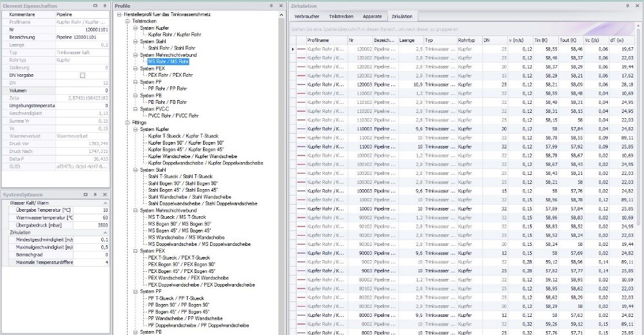This screenshot has width=644, height=335.
Task: Sort by the Rohrtyp column header
Action: coord(469,40)
